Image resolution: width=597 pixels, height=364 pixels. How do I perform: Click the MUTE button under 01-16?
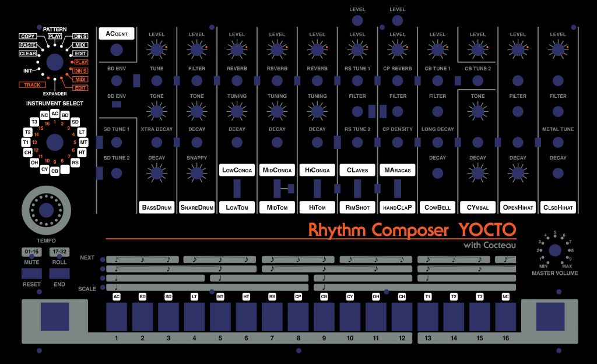pos(31,274)
